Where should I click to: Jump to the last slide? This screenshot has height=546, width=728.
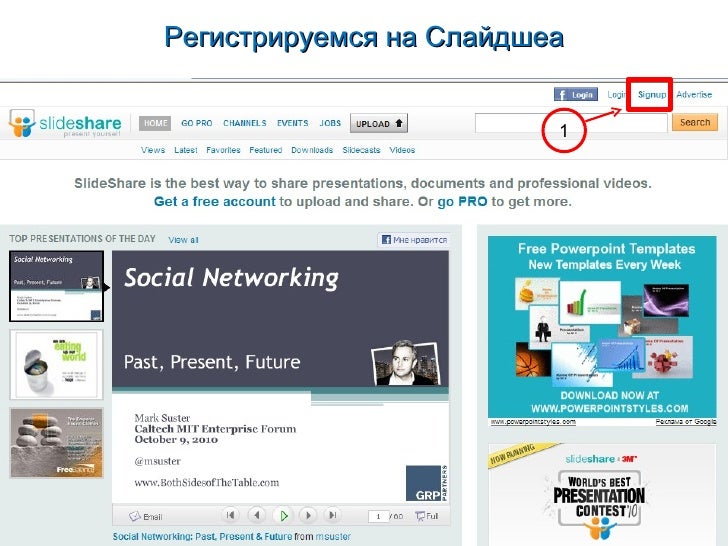tap(333, 515)
